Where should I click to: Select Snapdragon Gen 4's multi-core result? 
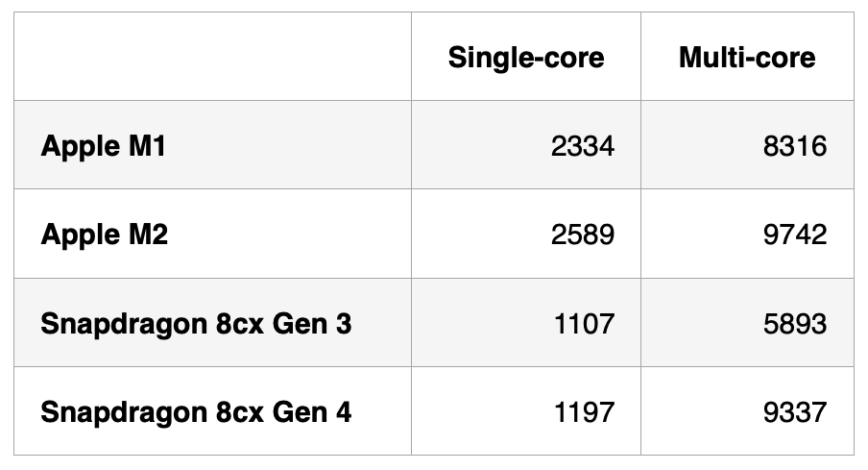tap(795, 412)
